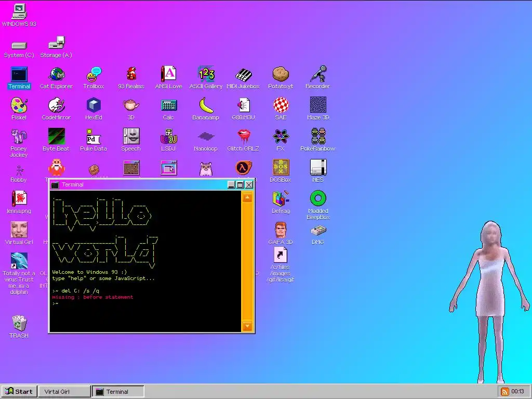Viewport: 532px width, 399px height.
Task: Open lenna.png image file
Action: click(19, 202)
